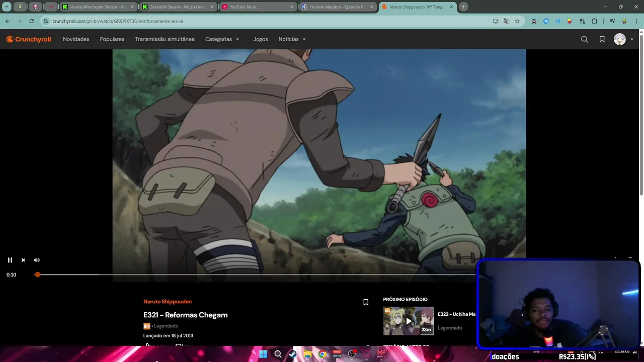Click the 'Lançado em 18 jul 2013' text

click(168, 335)
